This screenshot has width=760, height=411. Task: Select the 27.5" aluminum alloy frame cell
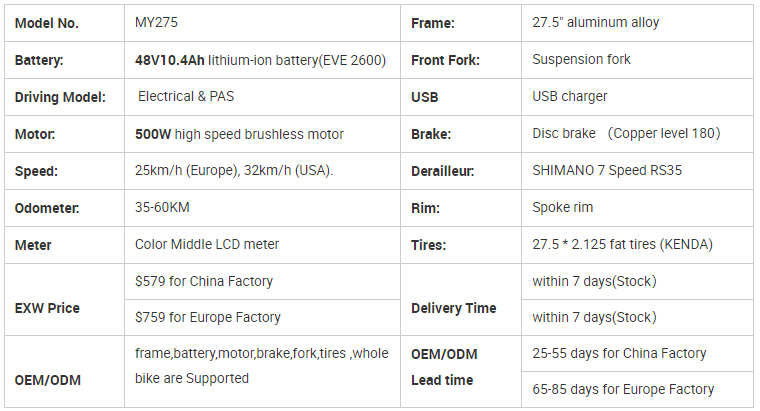(637, 23)
